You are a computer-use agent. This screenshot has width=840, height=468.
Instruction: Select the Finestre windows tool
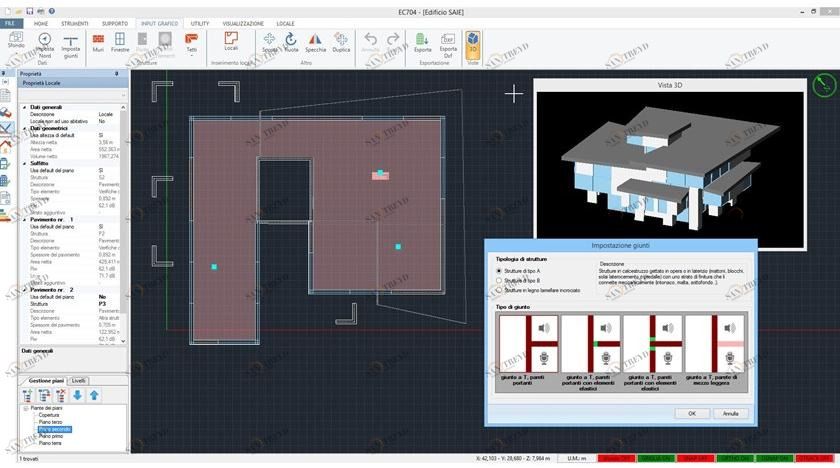(120, 42)
